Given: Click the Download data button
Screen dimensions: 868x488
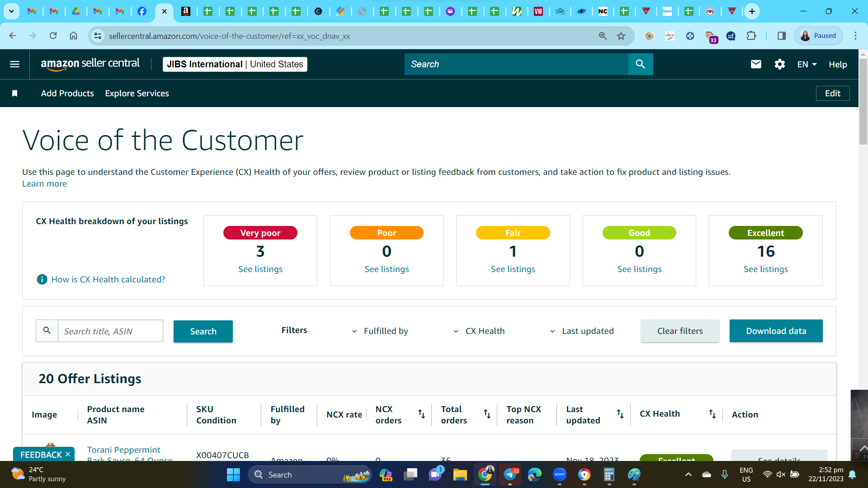Looking at the screenshot, I should [x=776, y=331].
